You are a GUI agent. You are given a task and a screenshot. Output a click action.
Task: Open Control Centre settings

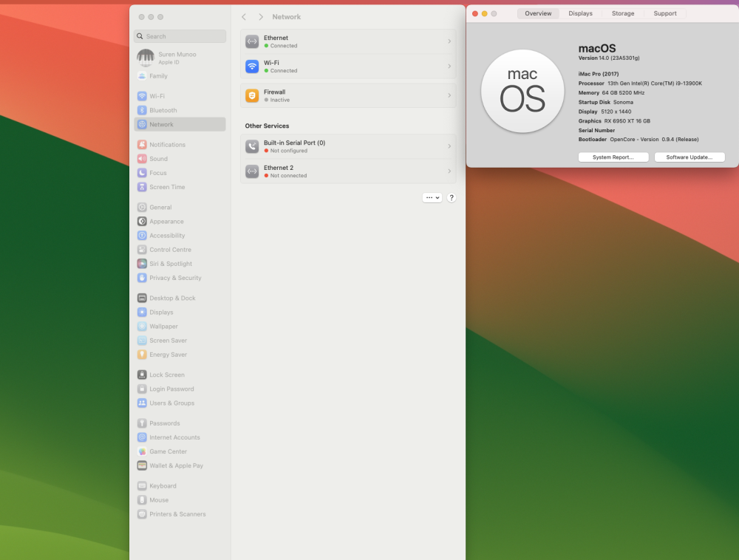180,250
